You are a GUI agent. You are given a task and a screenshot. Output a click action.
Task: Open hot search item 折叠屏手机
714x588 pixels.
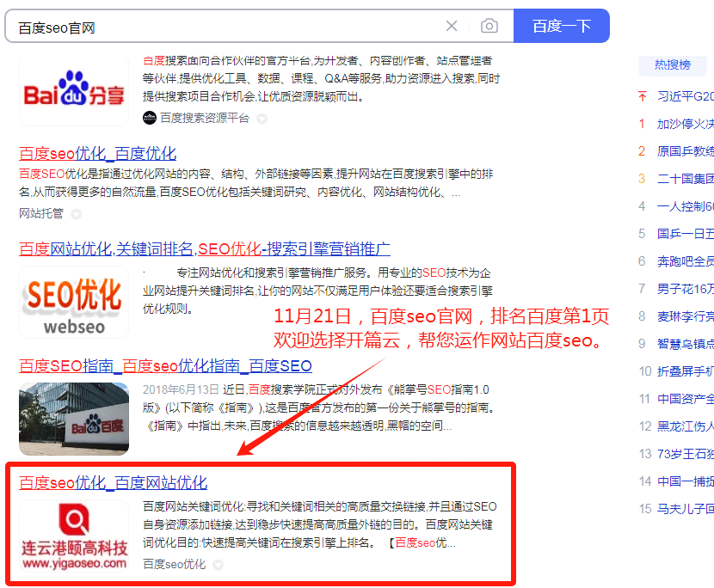685,371
